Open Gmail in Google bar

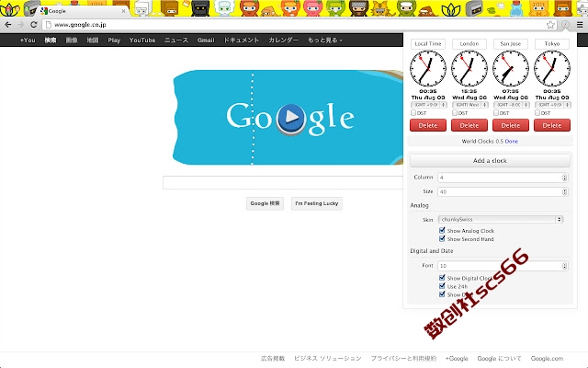(x=206, y=40)
